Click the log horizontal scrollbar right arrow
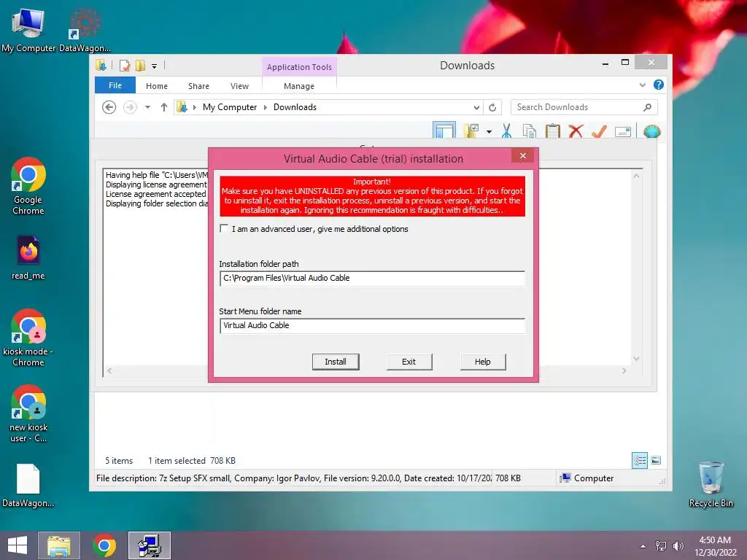Viewport: 747px width, 560px height. (624, 370)
